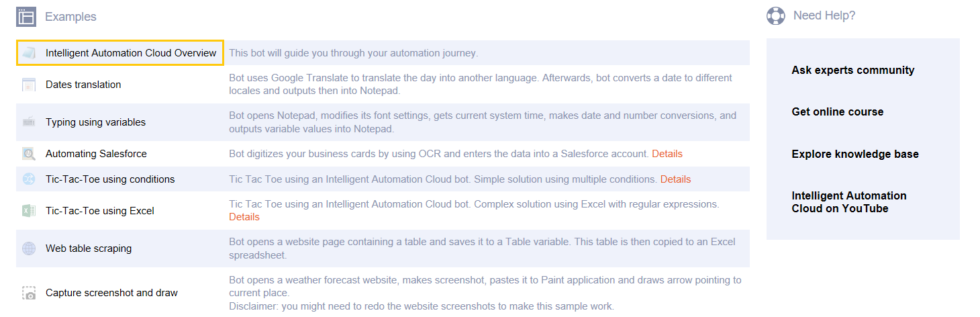Open the Typing using variables example
Image resolution: width=980 pixels, height=317 pixels.
(x=95, y=122)
